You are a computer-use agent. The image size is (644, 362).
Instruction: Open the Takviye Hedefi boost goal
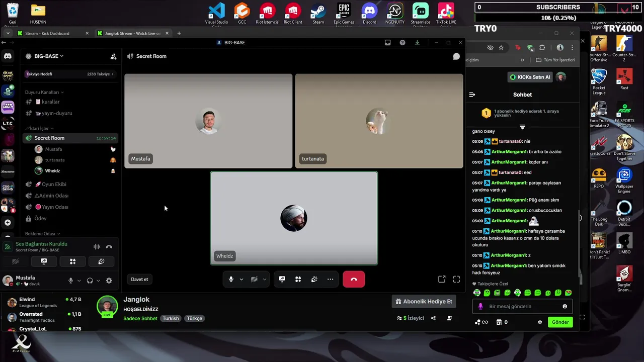tap(69, 74)
